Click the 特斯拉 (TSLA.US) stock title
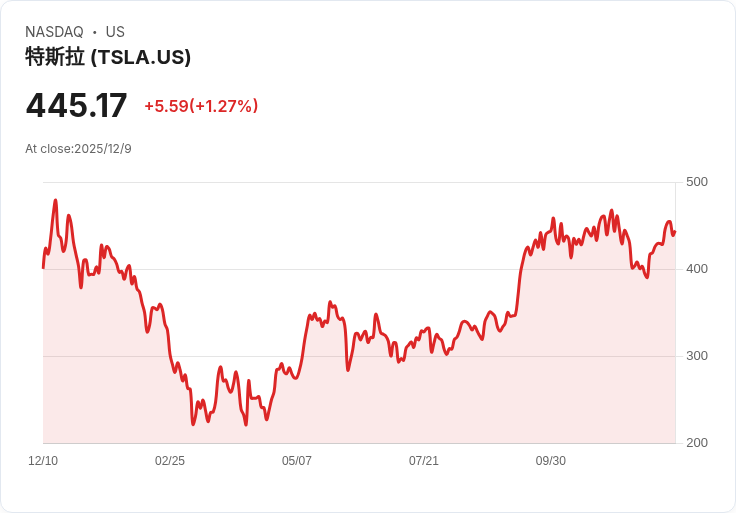736x513 pixels. (x=108, y=57)
